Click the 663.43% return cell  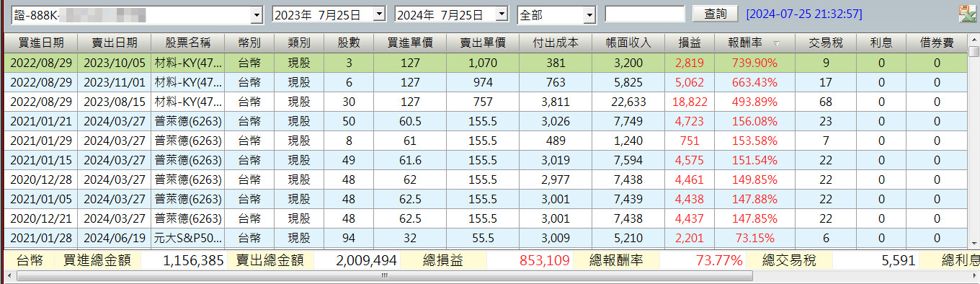pyautogui.click(x=754, y=82)
